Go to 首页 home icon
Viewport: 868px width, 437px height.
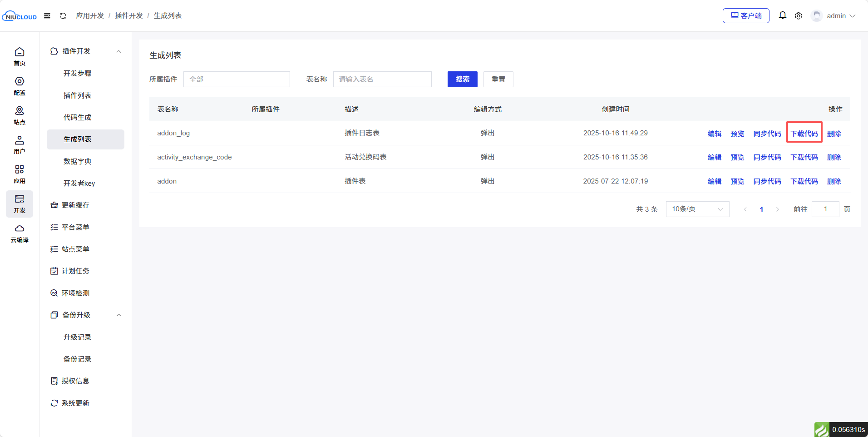(x=20, y=56)
